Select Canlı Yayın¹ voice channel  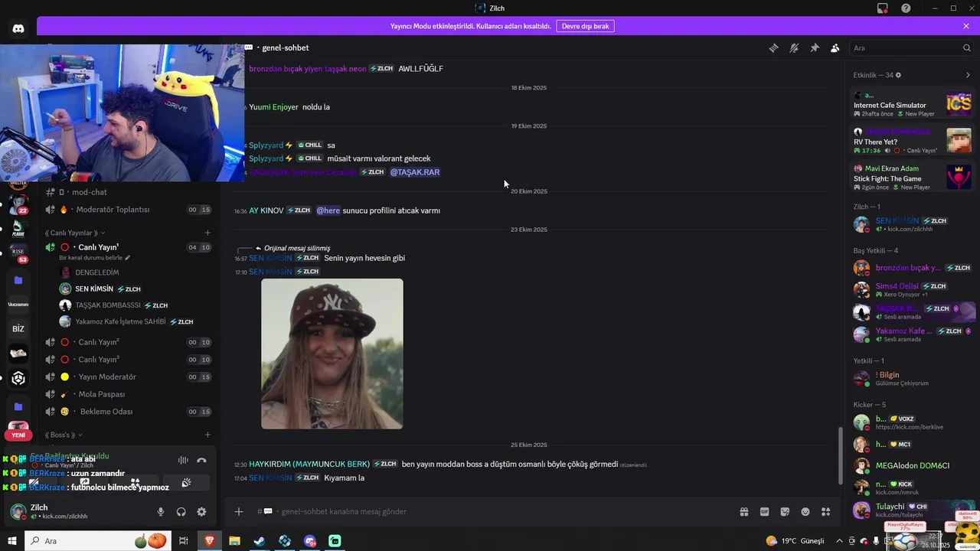129,247
